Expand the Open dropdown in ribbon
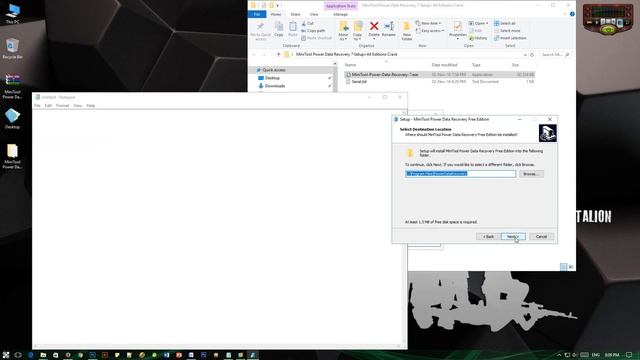 (x=478, y=23)
